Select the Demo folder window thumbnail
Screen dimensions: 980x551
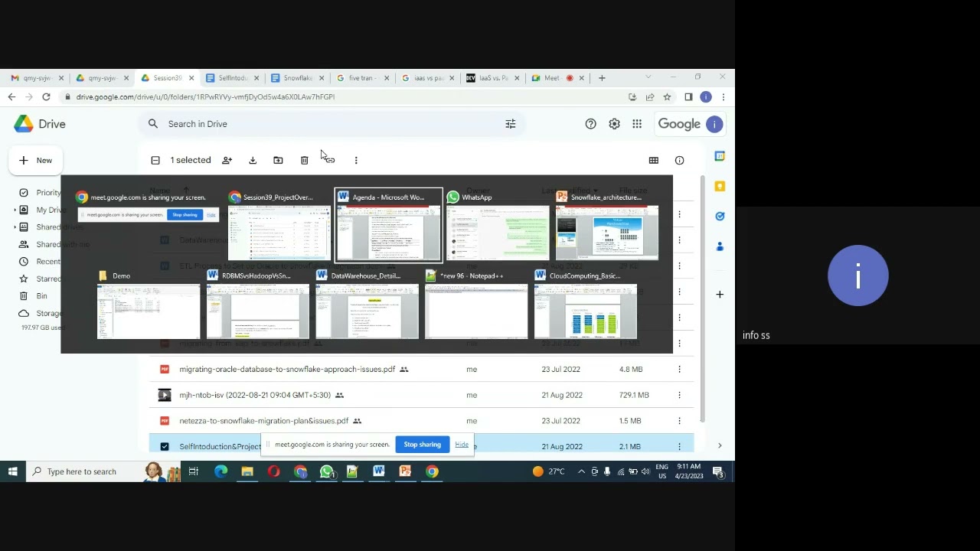point(149,304)
